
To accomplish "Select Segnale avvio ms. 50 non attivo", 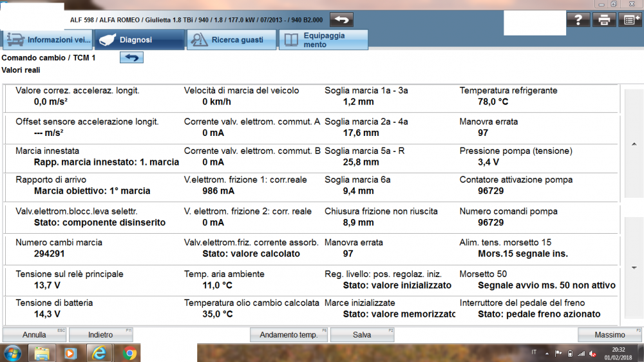I will pyautogui.click(x=547, y=285).
